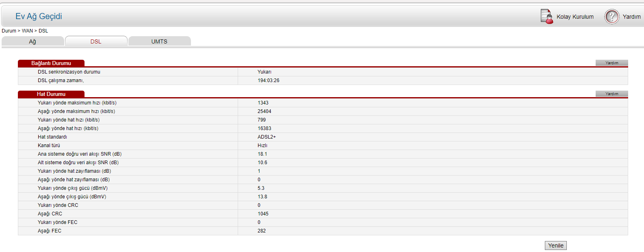
Task: Click the ADSL2+ line standard value
Action: click(x=267, y=137)
